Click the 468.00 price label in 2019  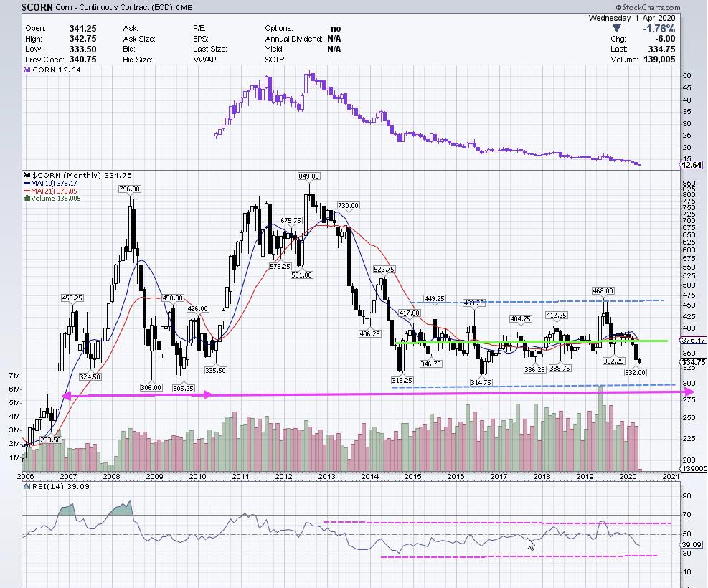pyautogui.click(x=603, y=290)
